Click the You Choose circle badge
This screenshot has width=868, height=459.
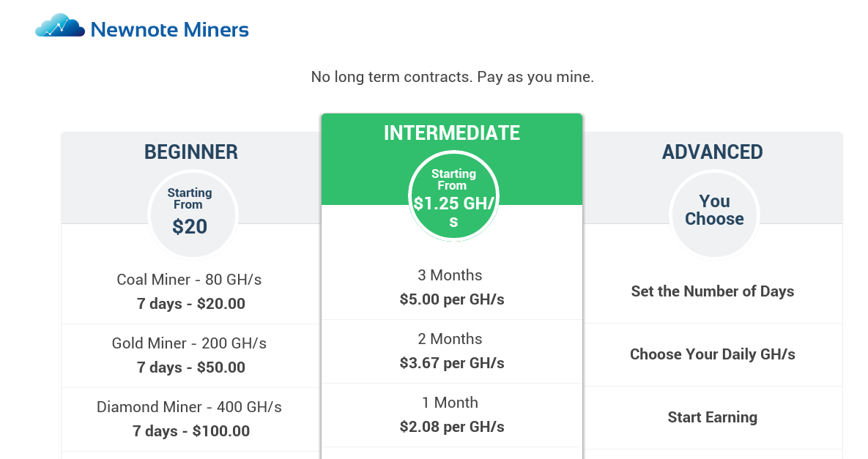(713, 213)
